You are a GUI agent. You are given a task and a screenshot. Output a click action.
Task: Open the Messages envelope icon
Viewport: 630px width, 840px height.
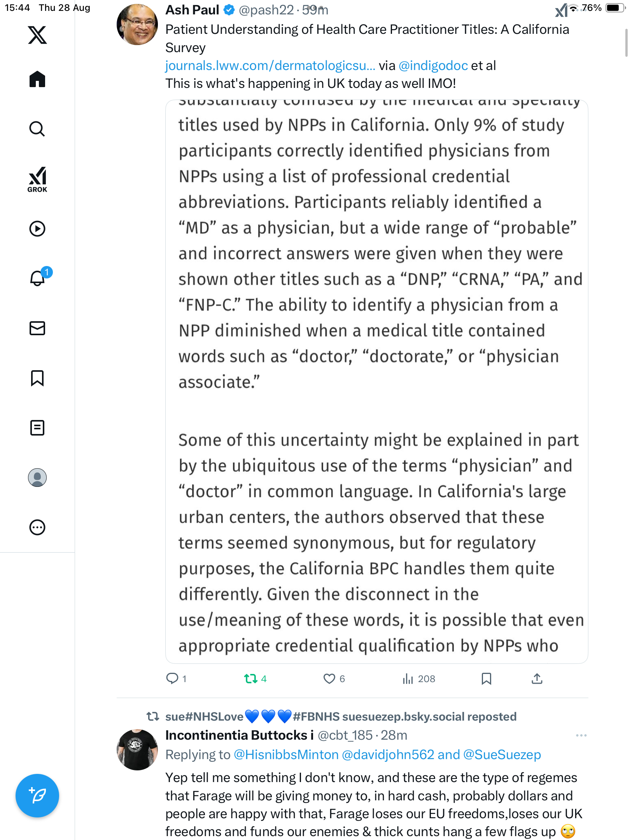[x=37, y=328]
